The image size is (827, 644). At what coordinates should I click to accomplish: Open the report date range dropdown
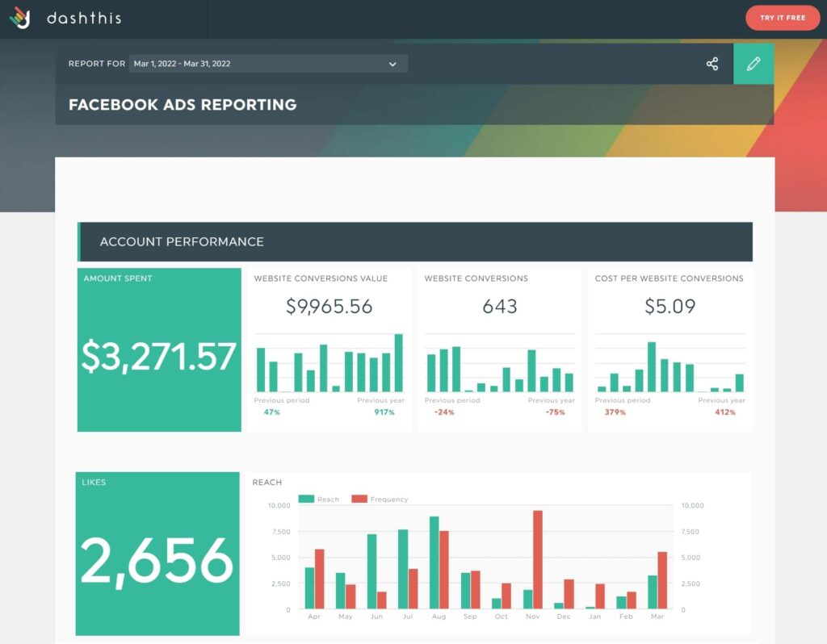click(268, 64)
